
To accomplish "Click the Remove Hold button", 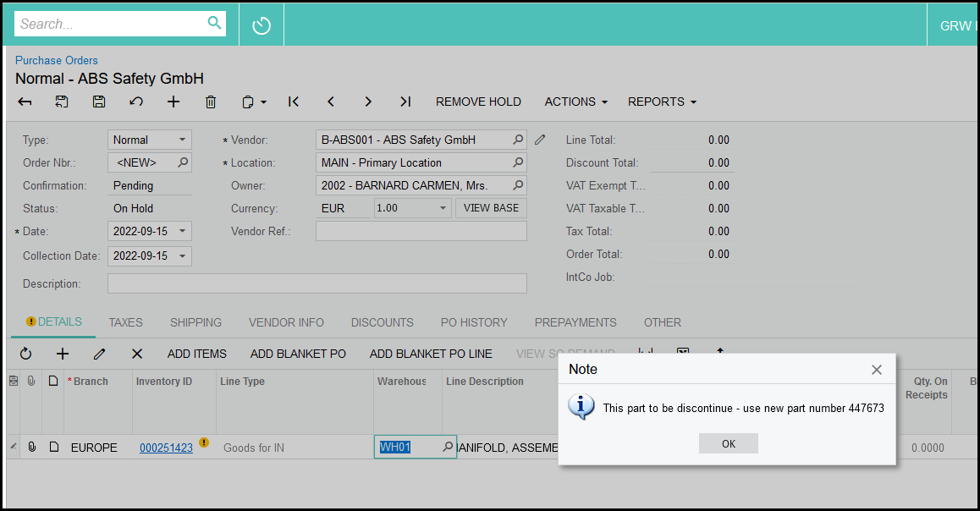I will pyautogui.click(x=478, y=102).
